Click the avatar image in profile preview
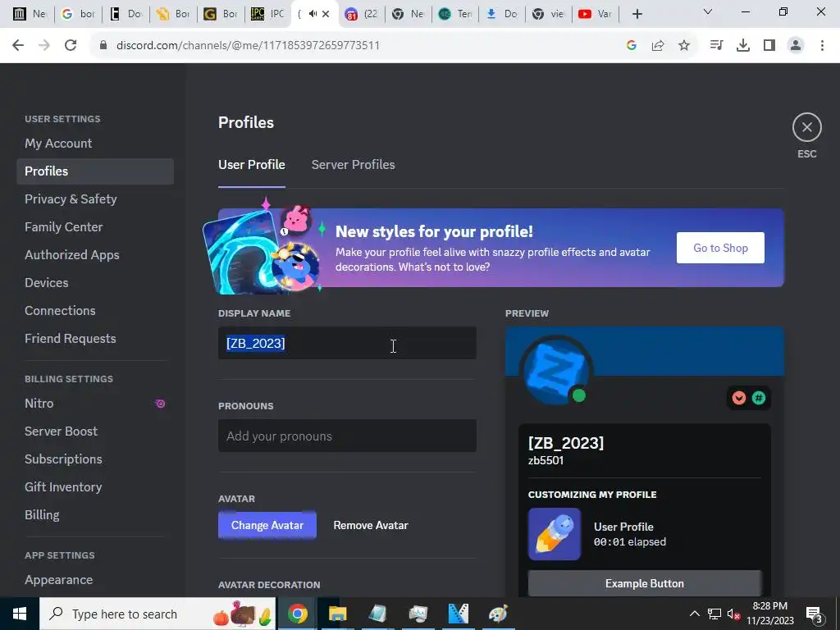The image size is (840, 630). (x=555, y=370)
